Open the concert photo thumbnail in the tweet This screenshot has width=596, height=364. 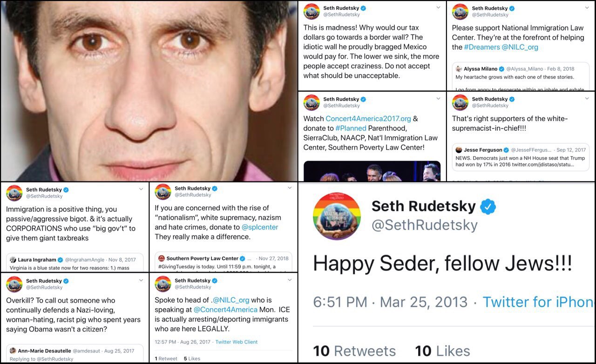click(x=372, y=171)
